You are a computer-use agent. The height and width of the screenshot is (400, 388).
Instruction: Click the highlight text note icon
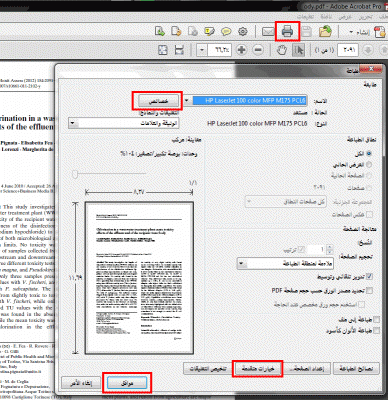point(209,32)
